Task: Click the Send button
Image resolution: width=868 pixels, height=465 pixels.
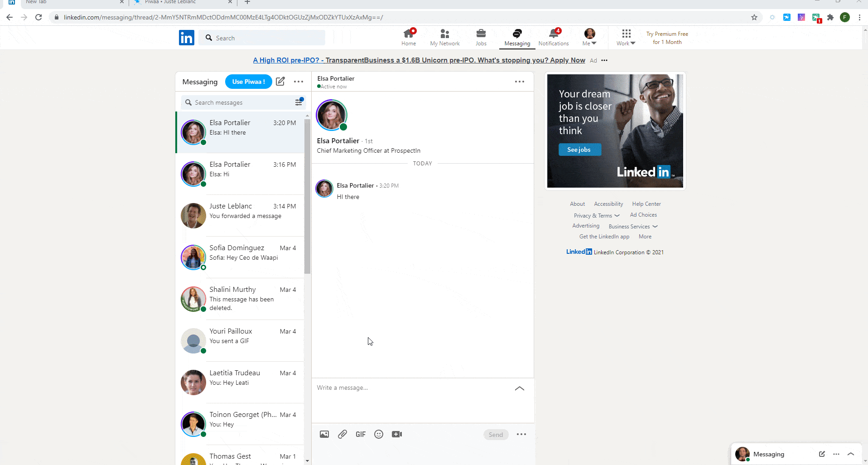Action: (x=496, y=434)
